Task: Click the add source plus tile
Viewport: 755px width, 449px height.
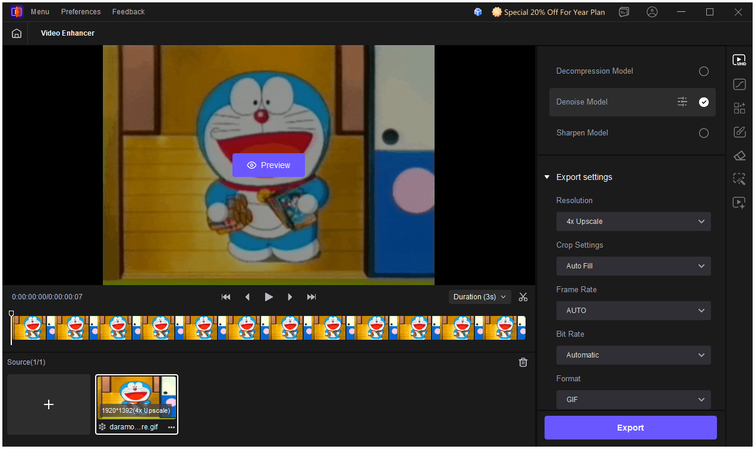Action: tap(48, 404)
